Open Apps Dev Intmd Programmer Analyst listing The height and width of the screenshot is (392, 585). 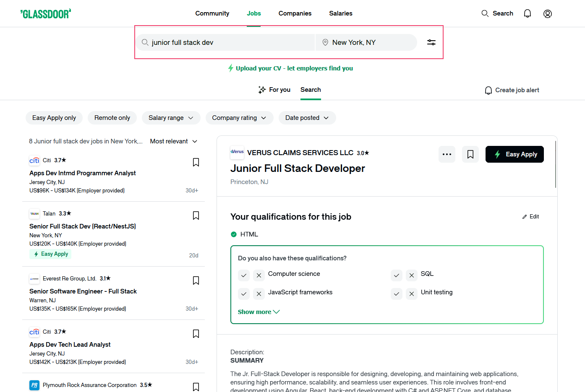(83, 173)
